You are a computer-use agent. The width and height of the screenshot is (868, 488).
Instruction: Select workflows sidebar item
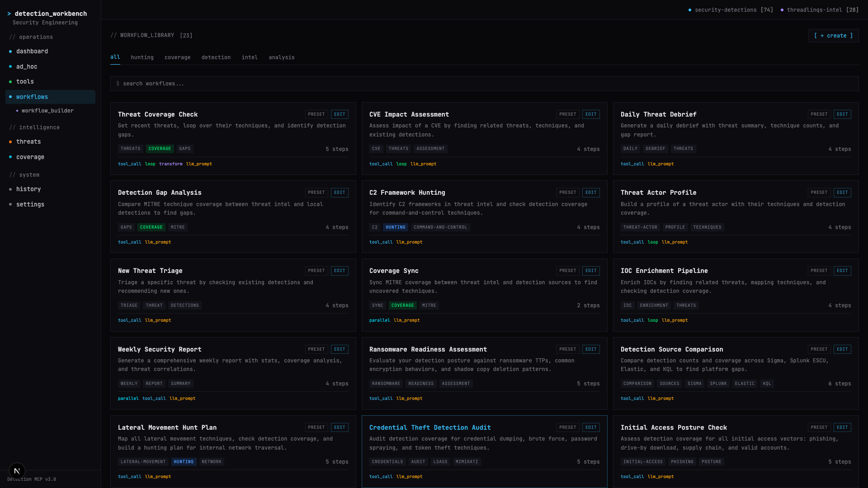click(x=50, y=97)
